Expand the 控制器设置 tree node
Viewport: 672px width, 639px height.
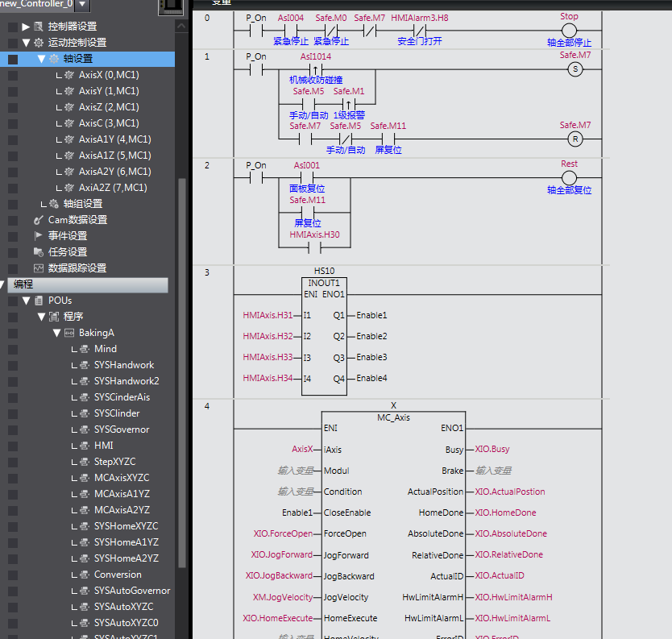tap(26, 27)
